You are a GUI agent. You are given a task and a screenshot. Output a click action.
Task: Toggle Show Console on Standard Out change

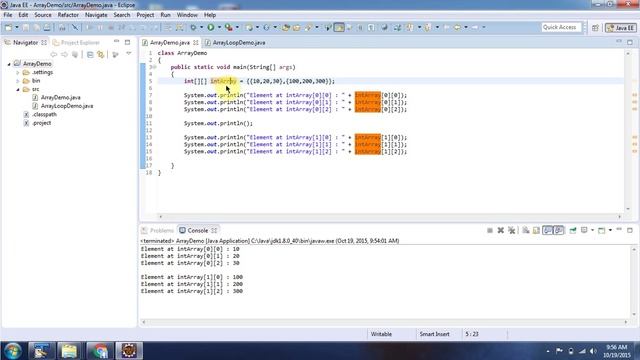pyautogui.click(x=548, y=231)
